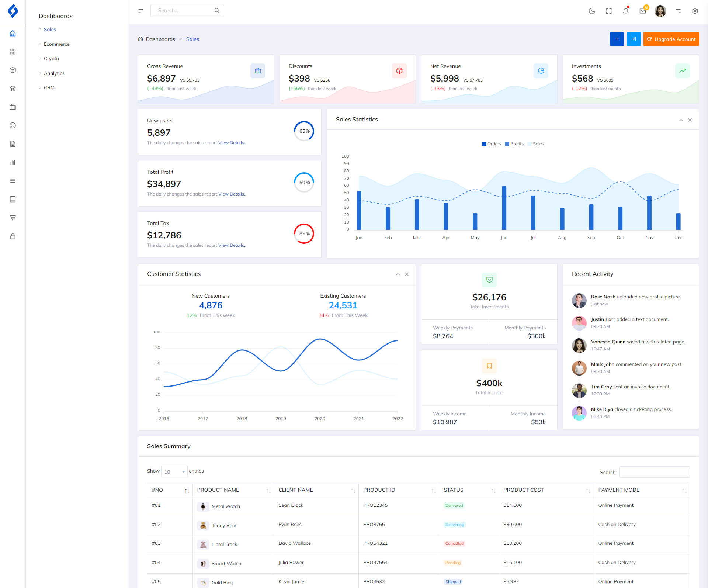
Task: Open settings gear icon in header
Action: (x=695, y=11)
